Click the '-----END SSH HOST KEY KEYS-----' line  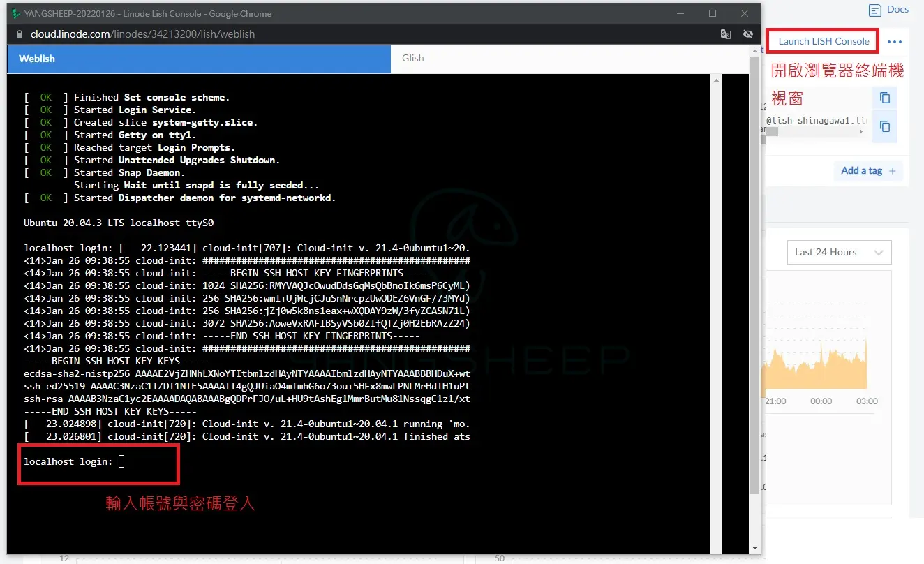click(x=110, y=411)
